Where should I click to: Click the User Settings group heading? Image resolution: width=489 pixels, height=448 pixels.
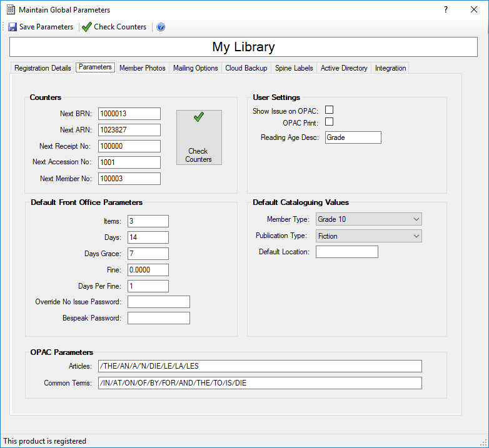(x=276, y=97)
